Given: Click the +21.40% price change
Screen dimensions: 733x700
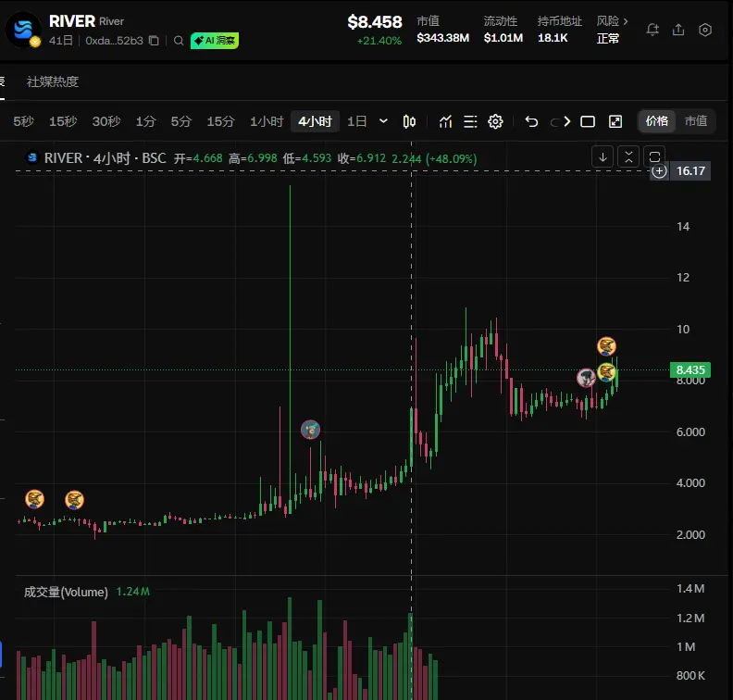Looking at the screenshot, I should 379,41.
